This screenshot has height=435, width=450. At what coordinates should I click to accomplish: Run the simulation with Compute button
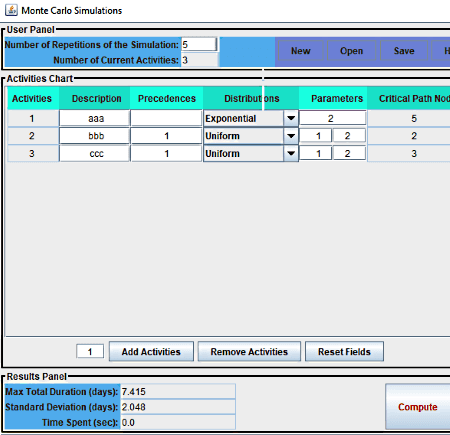418,407
